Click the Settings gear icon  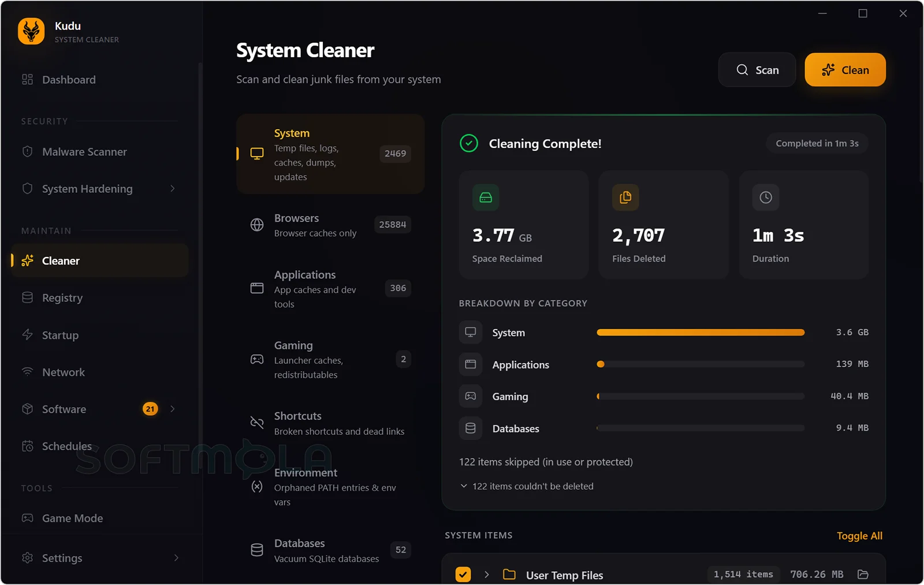[x=27, y=558]
